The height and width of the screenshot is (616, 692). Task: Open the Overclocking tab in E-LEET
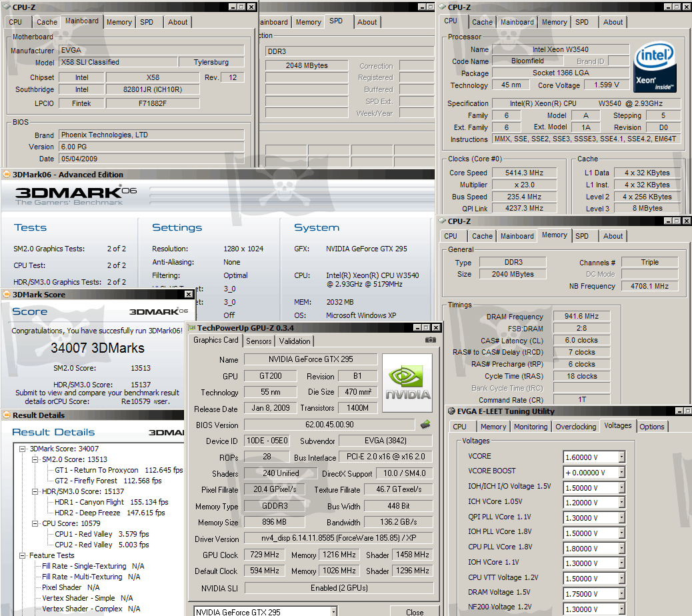(x=575, y=427)
